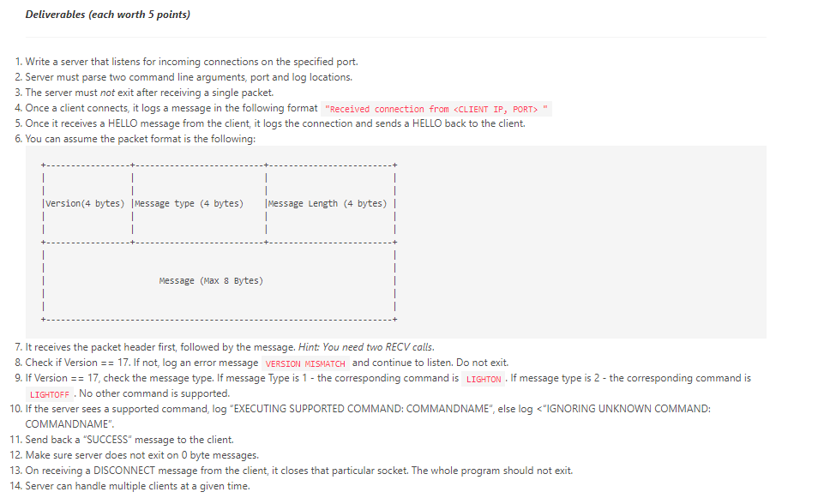Click list item 1 about listening for connections
This screenshot has width=824, height=504.
pos(187,61)
